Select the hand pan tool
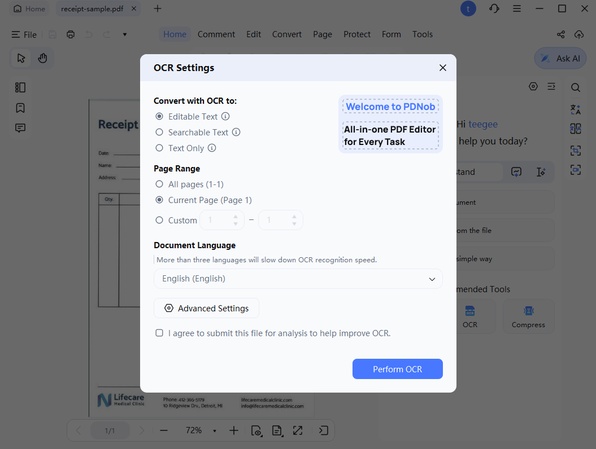The image size is (596, 449). point(42,58)
